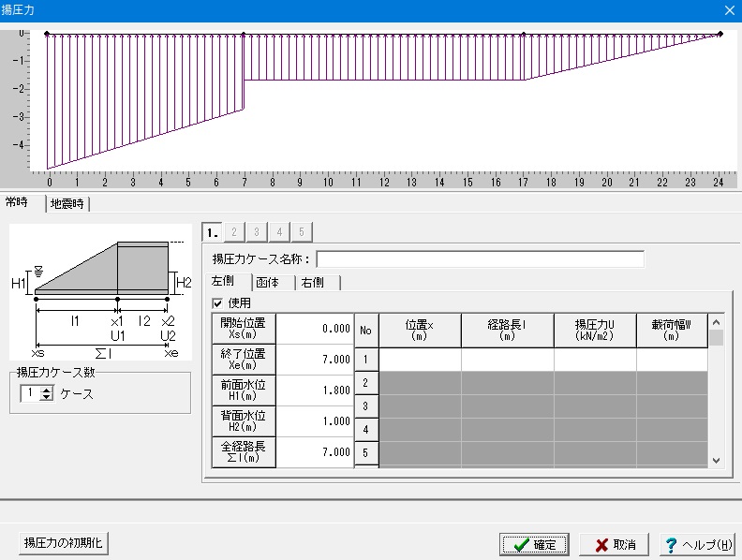Edit the 前面水位 H1 value 1.800
Screen dimensions: 742x560
[315, 391]
